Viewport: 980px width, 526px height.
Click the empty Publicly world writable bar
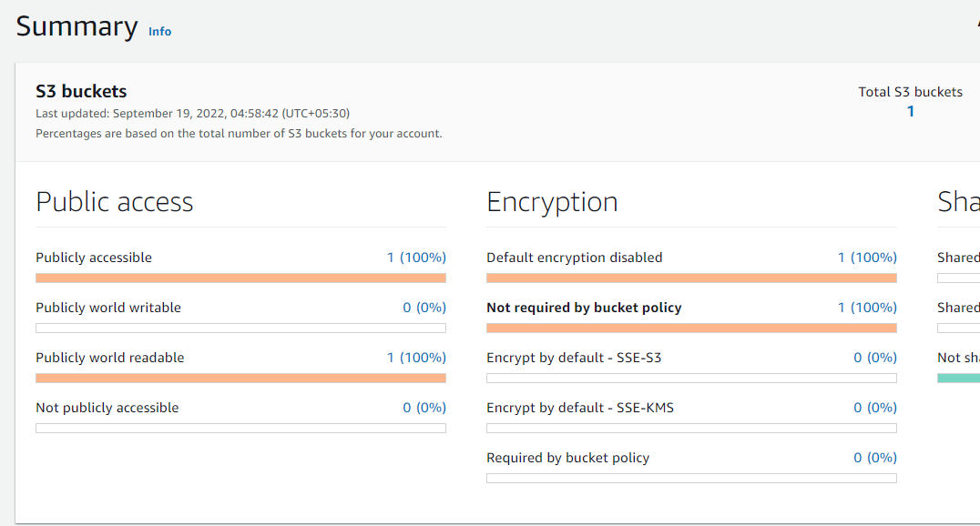pos(240,328)
